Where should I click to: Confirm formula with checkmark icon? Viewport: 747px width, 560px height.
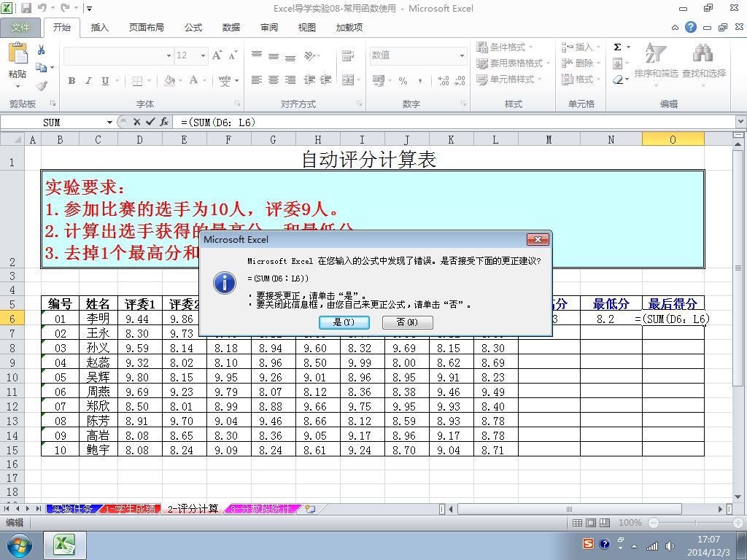(150, 122)
